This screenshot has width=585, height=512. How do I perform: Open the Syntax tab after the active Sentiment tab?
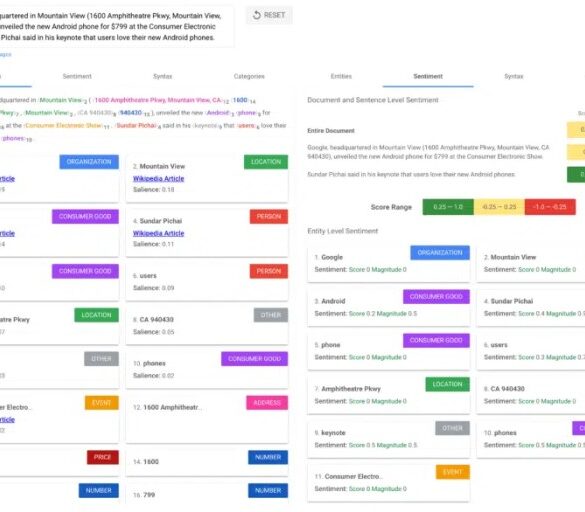514,77
